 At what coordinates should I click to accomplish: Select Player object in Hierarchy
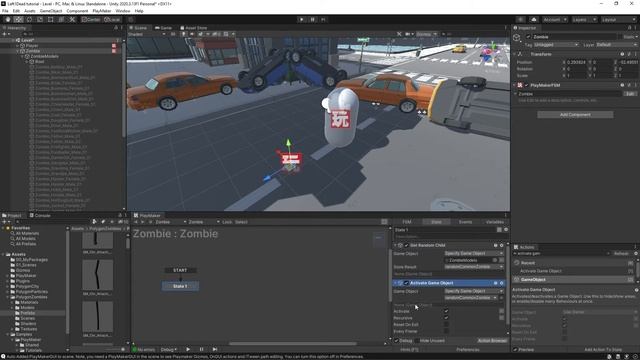(x=32, y=46)
